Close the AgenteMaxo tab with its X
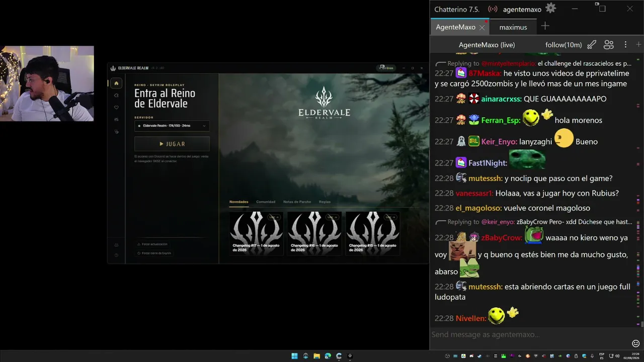This screenshot has height=362, width=644. click(x=481, y=27)
